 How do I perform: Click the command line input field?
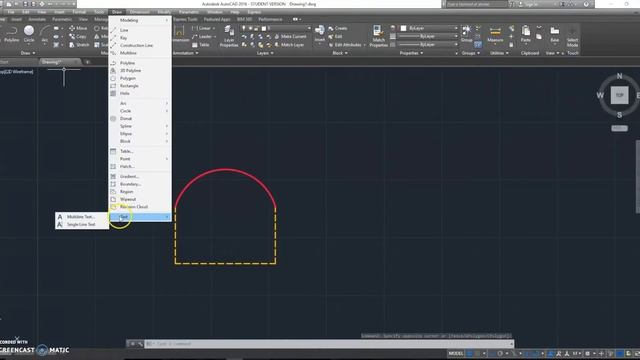tap(329, 344)
